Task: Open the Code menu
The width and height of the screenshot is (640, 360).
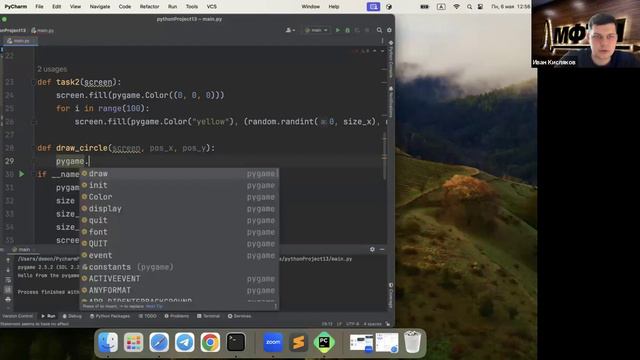Action: tap(125, 7)
